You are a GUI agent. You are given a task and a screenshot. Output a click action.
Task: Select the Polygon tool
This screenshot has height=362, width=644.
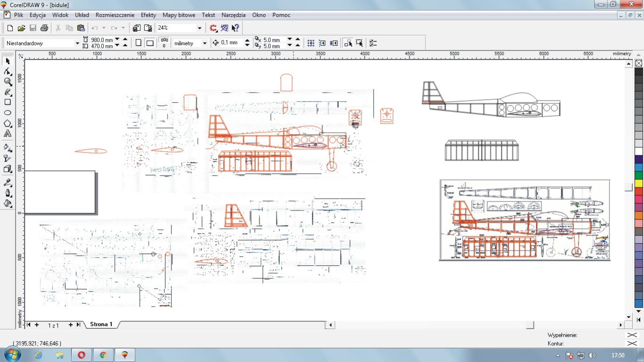pyautogui.click(x=8, y=124)
